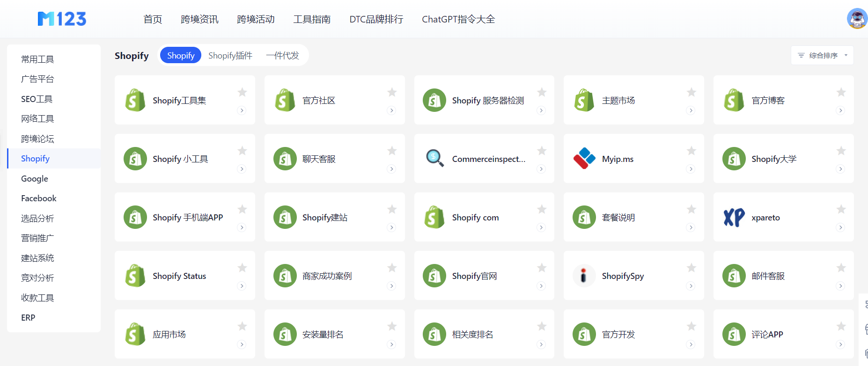Click the 套餐说明 green icon
868x366 pixels.
[x=584, y=217]
